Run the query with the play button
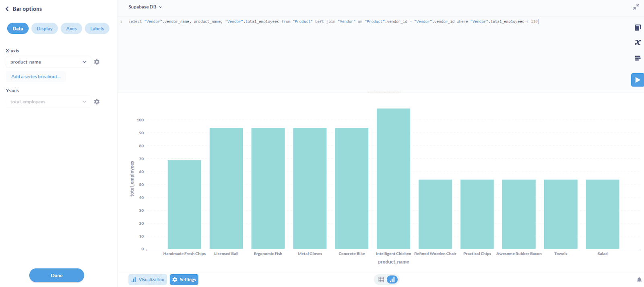 pyautogui.click(x=637, y=80)
